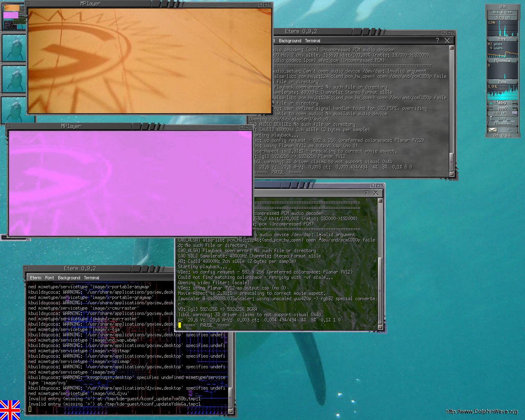Click the scrollbar thumb in bottom-left Eterm

[230, 392]
